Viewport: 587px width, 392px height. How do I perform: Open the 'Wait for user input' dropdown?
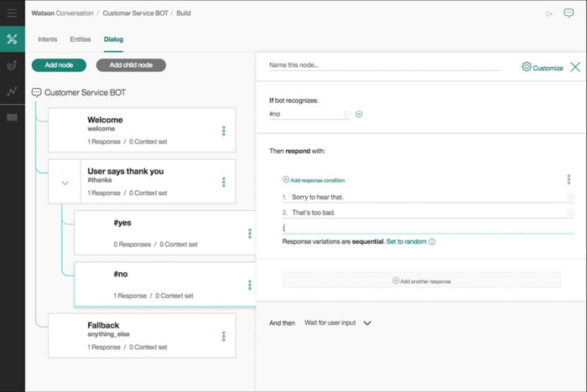(366, 322)
